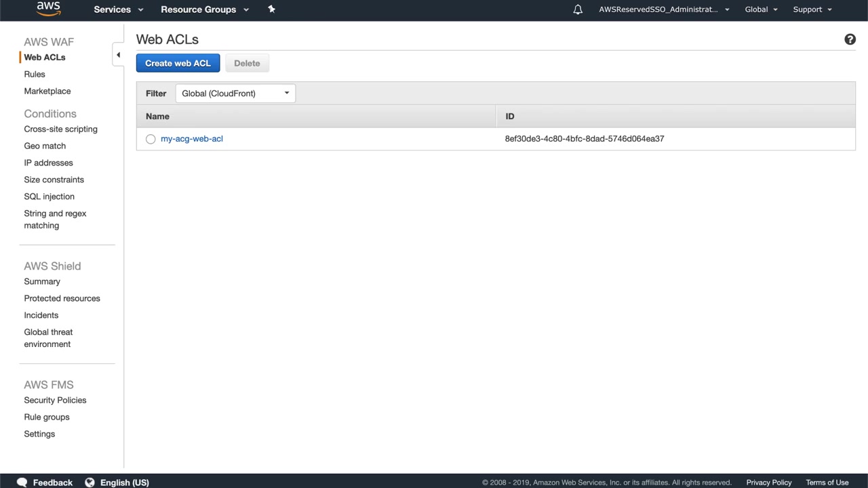The height and width of the screenshot is (488, 868).
Task: Open Rule groups under AWS FMS
Action: (47, 418)
